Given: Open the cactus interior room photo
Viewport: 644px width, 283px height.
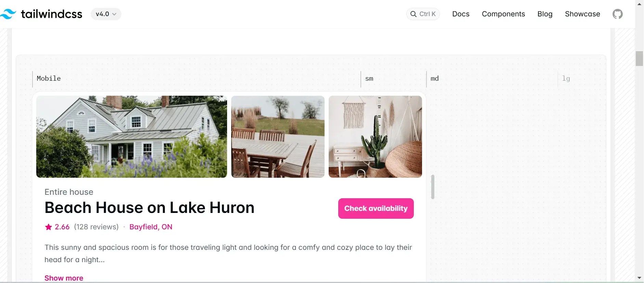Looking at the screenshot, I should coord(375,137).
